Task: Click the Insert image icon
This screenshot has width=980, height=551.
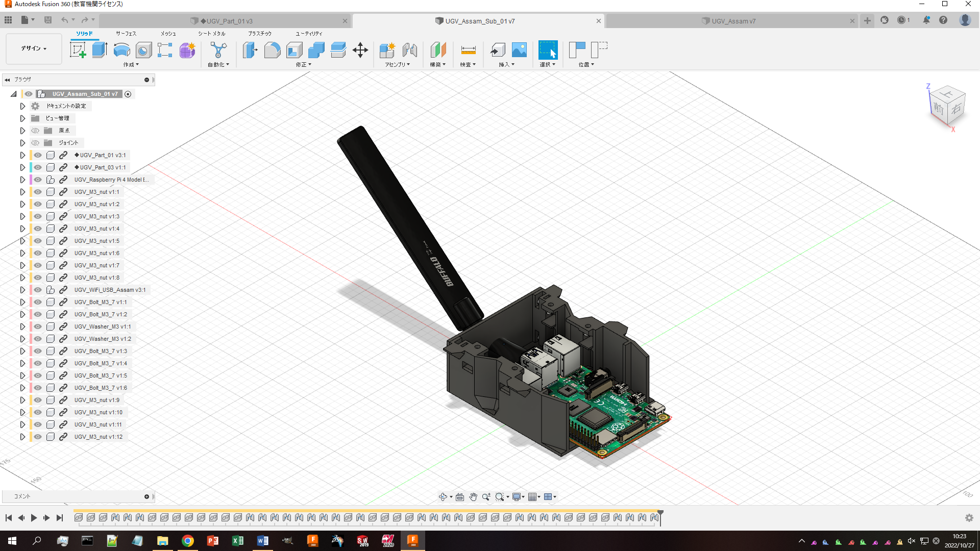Action: coord(519,50)
